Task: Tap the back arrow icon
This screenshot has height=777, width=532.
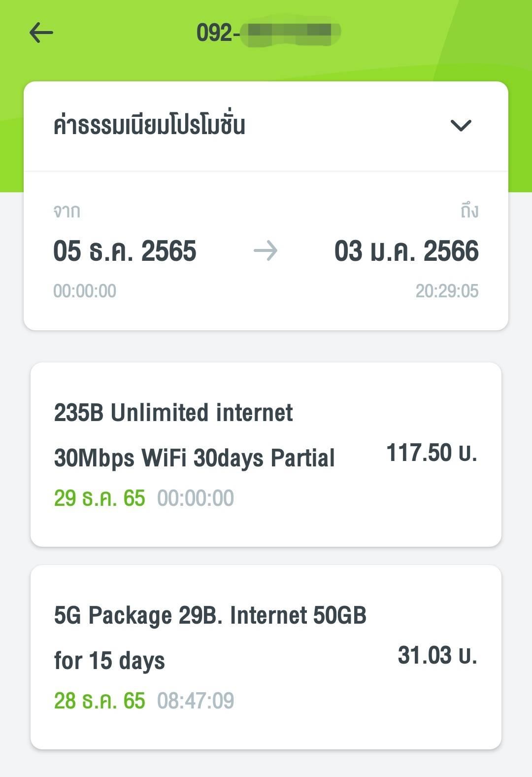Action: coord(41,33)
